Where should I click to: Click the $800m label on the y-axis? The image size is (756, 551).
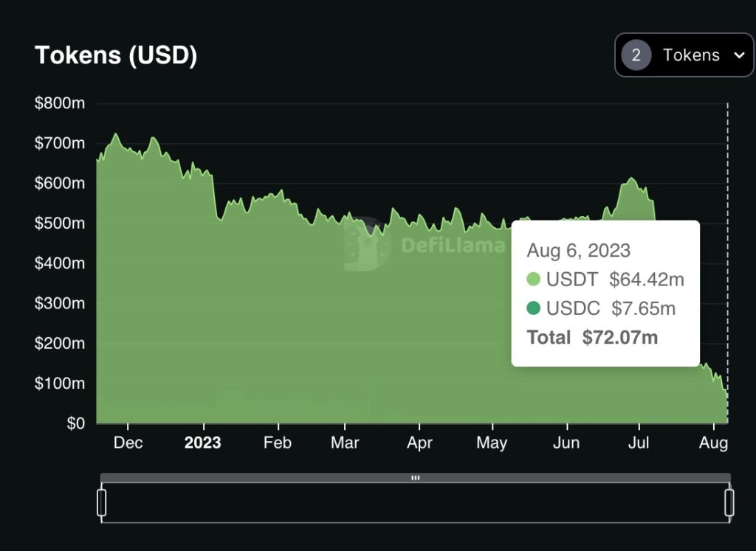coord(60,103)
